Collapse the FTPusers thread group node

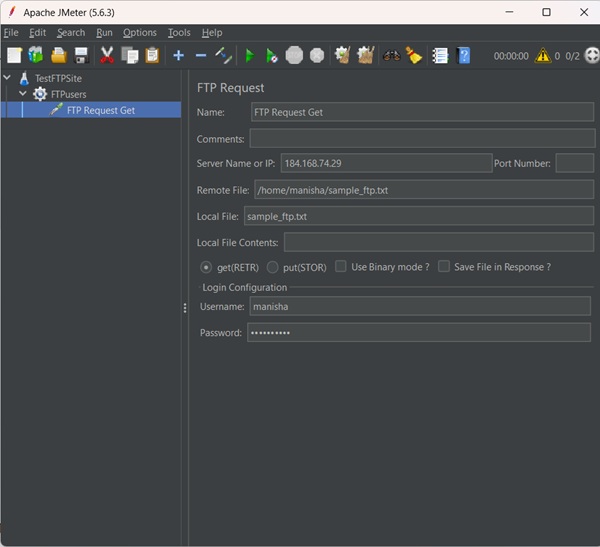[x=23, y=93]
